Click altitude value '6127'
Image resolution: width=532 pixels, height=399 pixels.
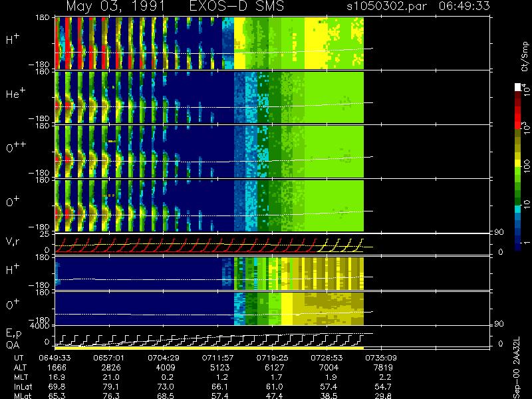(x=274, y=368)
